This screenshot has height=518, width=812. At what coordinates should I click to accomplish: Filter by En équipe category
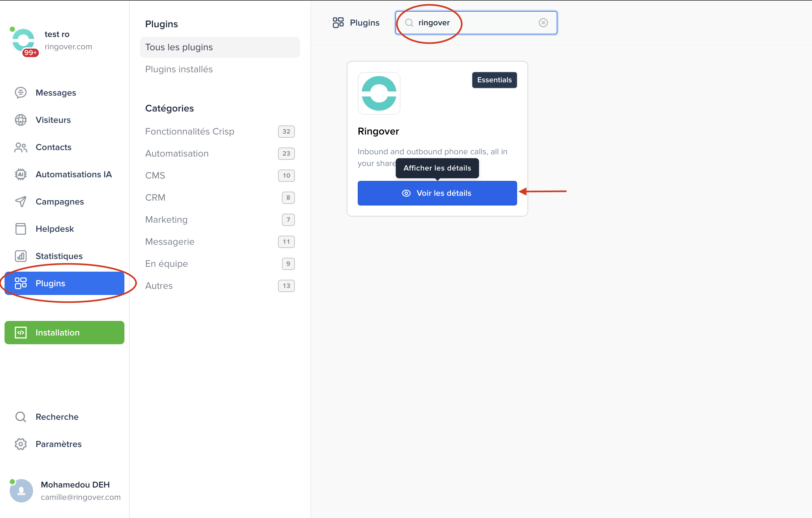[220, 264]
